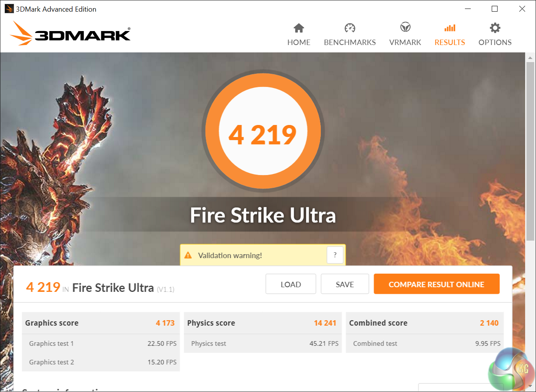Select the VRMark headset icon
The image size is (536, 392).
click(x=405, y=28)
